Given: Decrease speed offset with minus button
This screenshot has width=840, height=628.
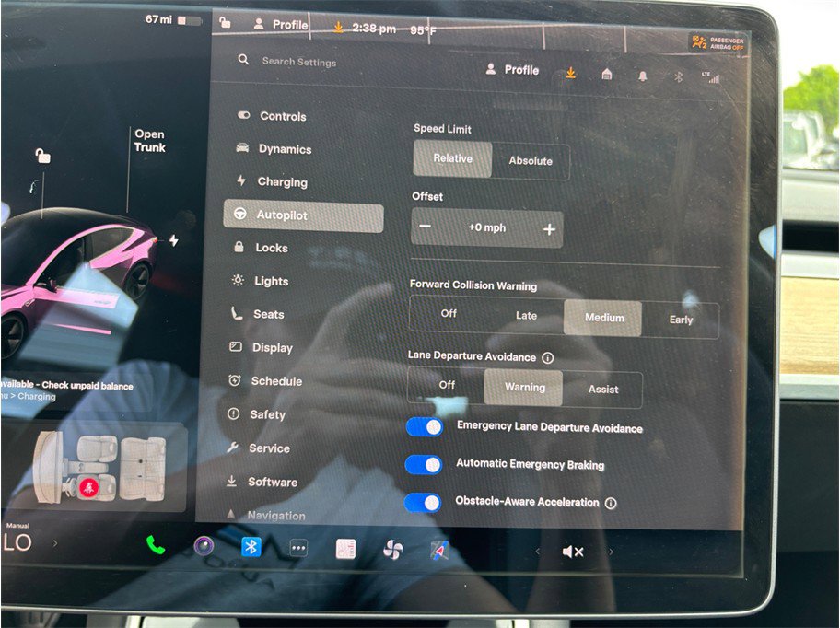Looking at the screenshot, I should point(426,227).
